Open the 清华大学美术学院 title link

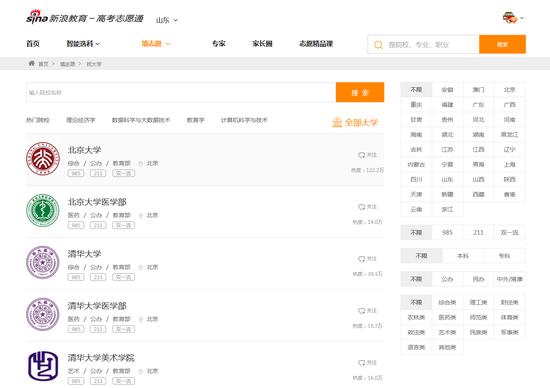(101, 358)
